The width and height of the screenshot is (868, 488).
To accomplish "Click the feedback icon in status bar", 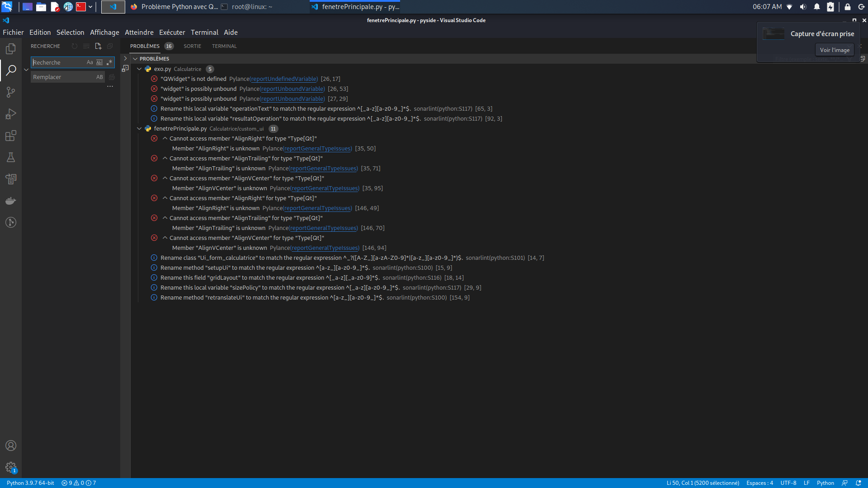I will [x=844, y=483].
